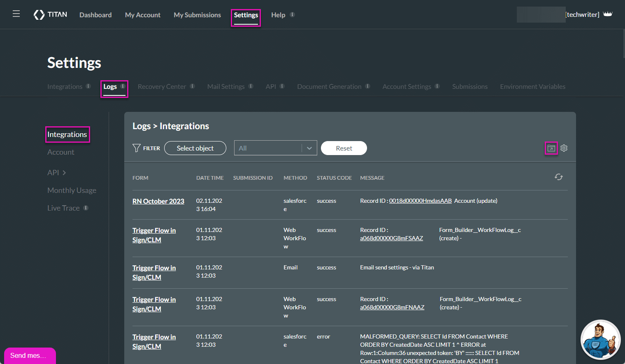This screenshot has height=364, width=625.
Task: Click the filter funnel icon
Action: click(137, 148)
